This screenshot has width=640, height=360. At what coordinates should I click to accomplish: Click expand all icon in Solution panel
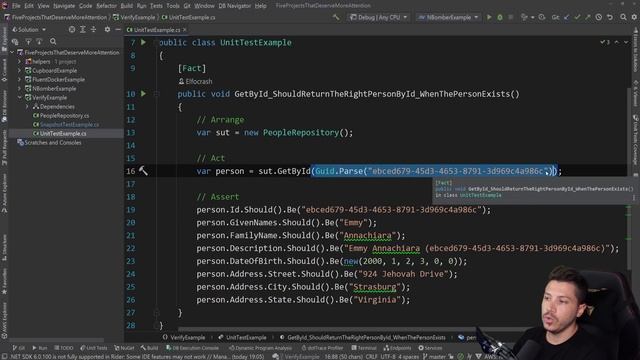point(82,30)
